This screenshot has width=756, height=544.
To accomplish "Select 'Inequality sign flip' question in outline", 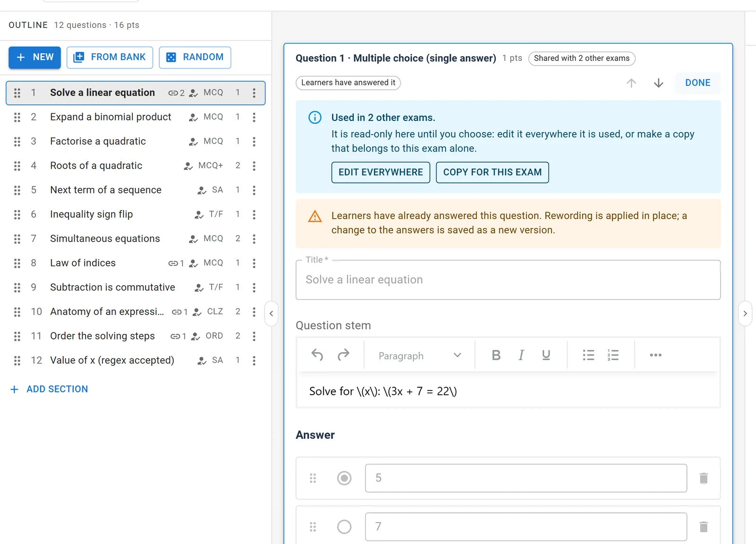I will 136,214.
